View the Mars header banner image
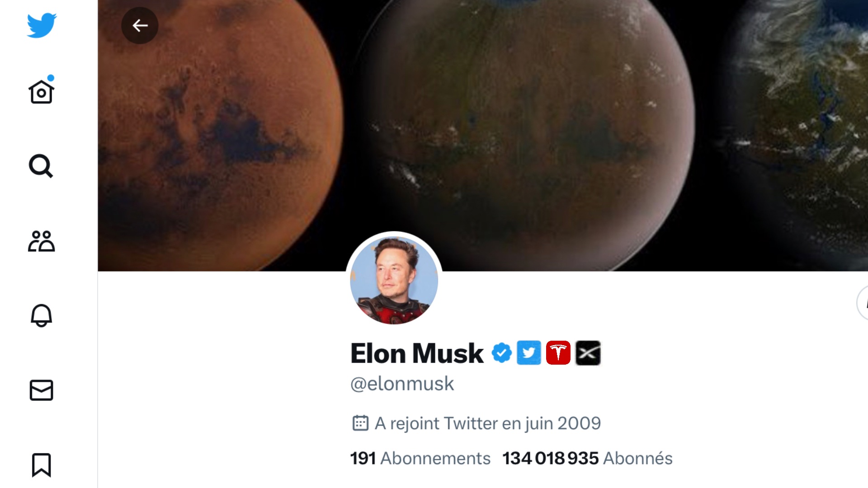Screen dimensions: 868x488 point(483,136)
